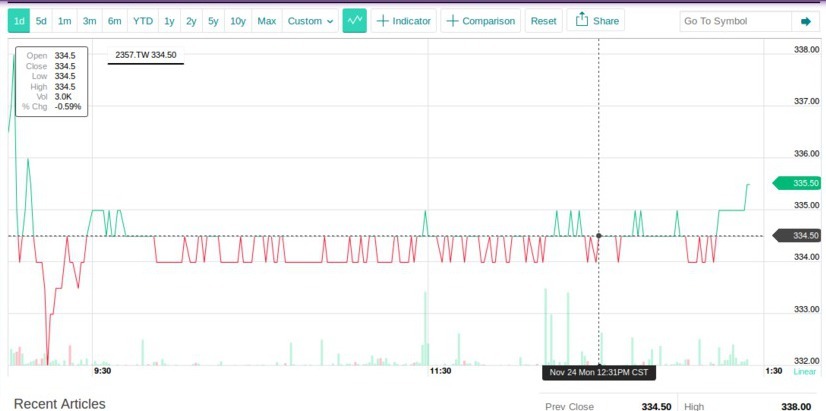Screen dimensions: 826x411
Task: Select the 1d time range tab
Action: 19,21
